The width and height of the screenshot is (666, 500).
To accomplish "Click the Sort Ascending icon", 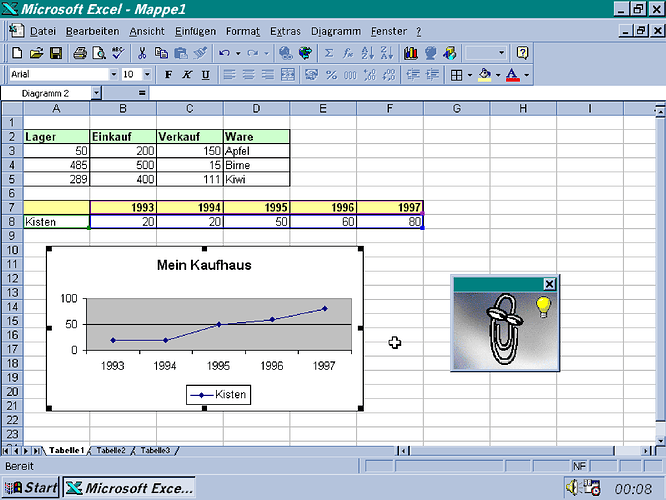I will click(x=367, y=53).
